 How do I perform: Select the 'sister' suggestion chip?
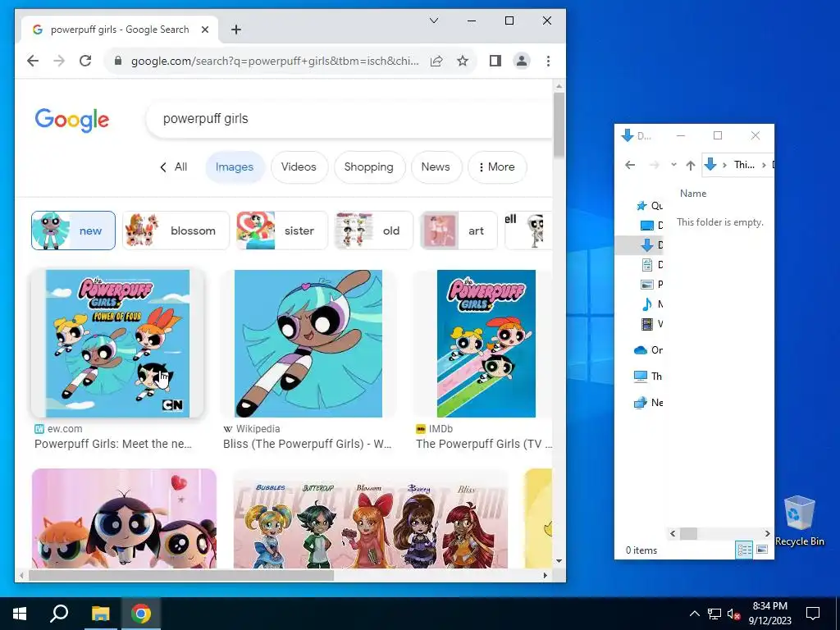[x=282, y=231]
